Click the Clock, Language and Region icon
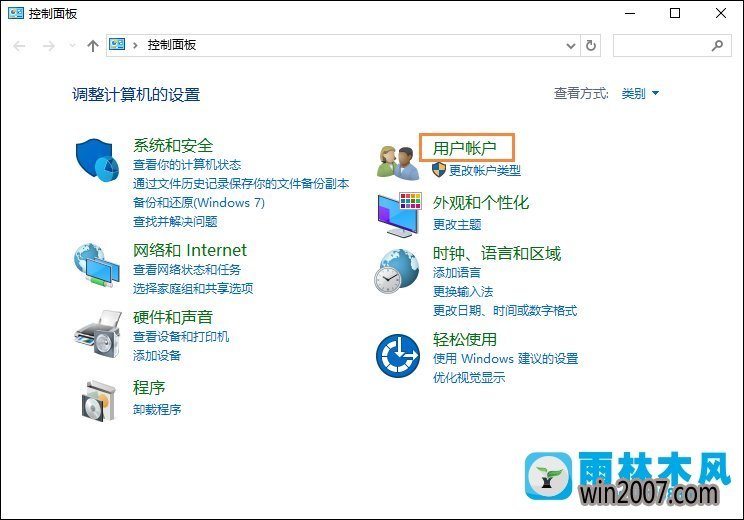 [x=397, y=271]
